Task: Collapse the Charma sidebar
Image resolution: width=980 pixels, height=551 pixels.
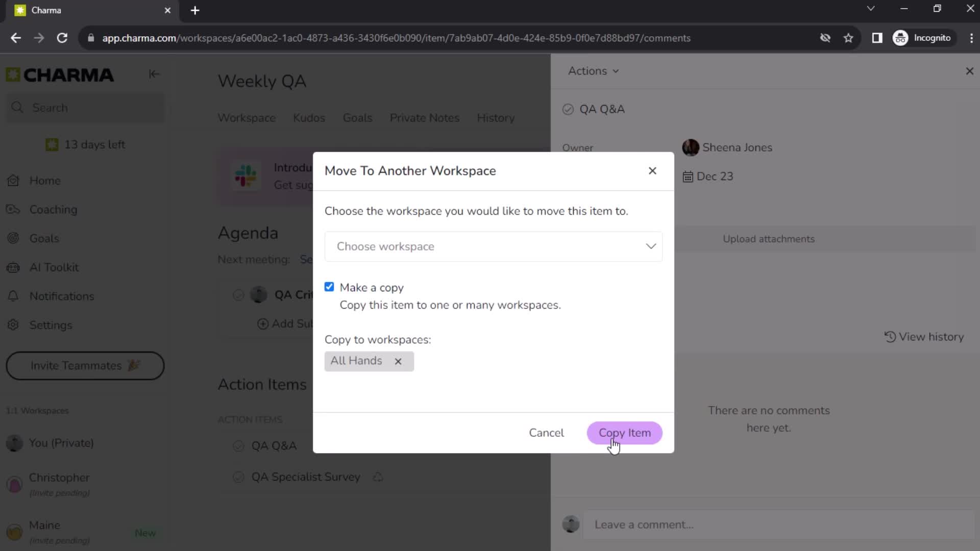Action: 154,74
